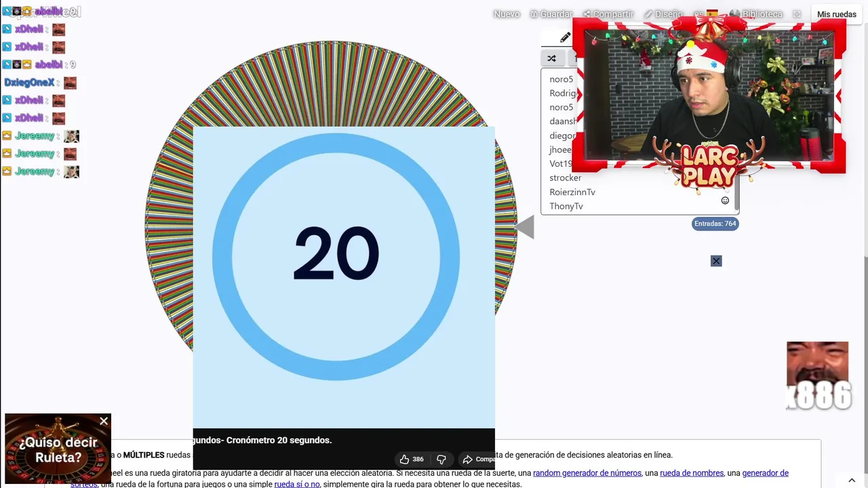The width and height of the screenshot is (868, 488).
Task: Select the ThonyTv entry
Action: click(x=566, y=207)
